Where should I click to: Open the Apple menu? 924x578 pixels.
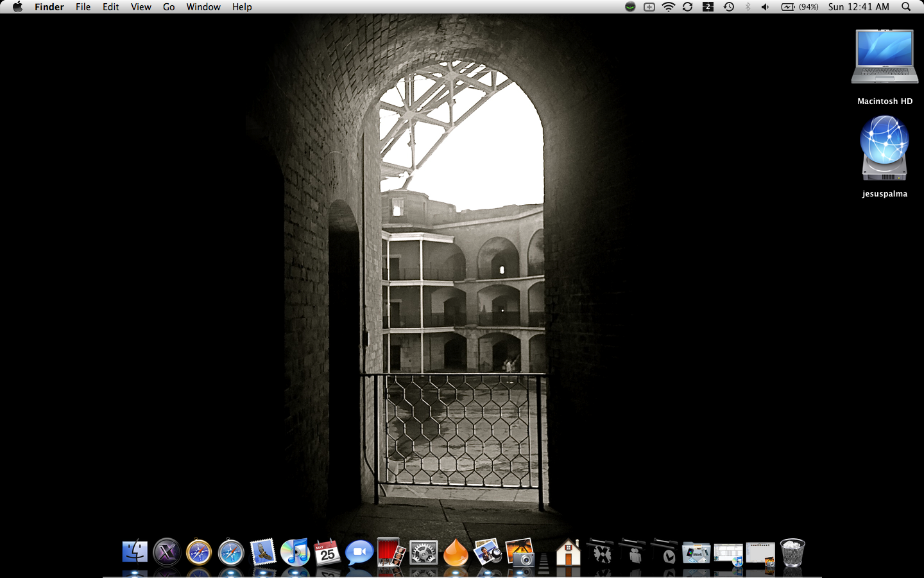click(17, 7)
